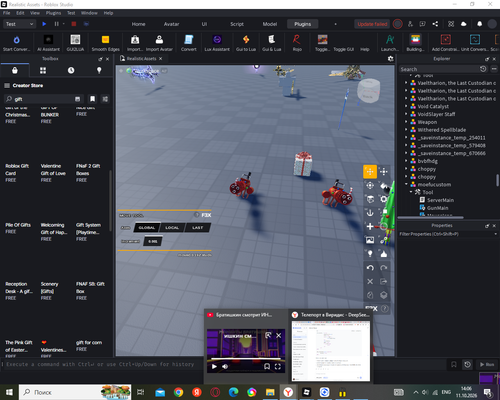This screenshot has width=500, height=400.
Task: Click the notifications bell icon
Action: [479, 24]
